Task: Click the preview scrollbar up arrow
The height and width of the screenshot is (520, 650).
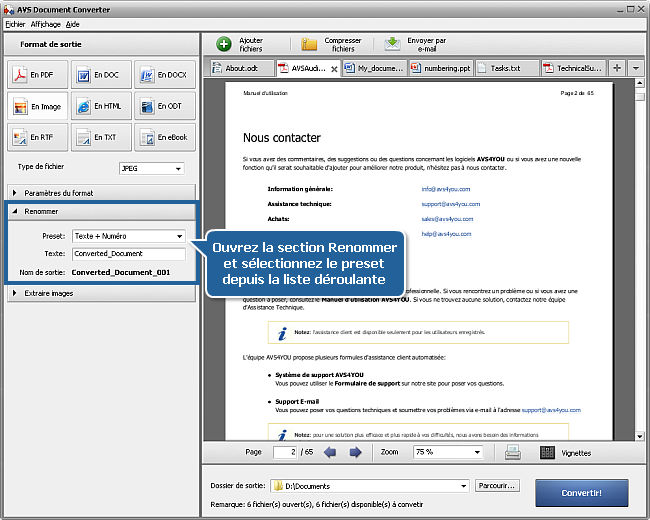Action: tap(640, 84)
